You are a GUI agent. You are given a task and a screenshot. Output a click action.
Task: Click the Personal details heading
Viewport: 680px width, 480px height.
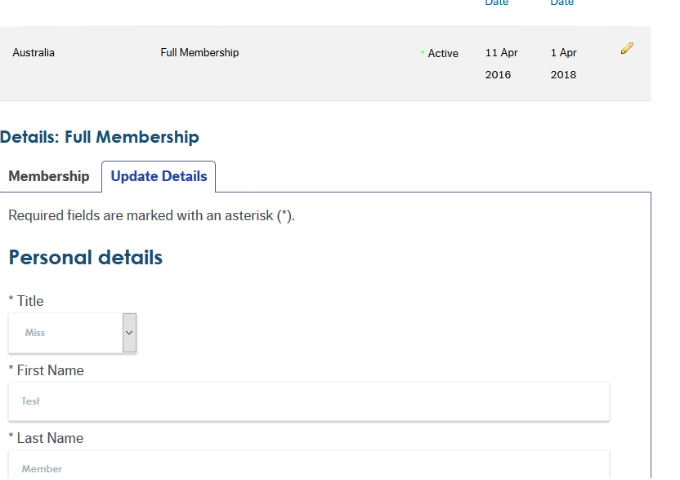85,257
